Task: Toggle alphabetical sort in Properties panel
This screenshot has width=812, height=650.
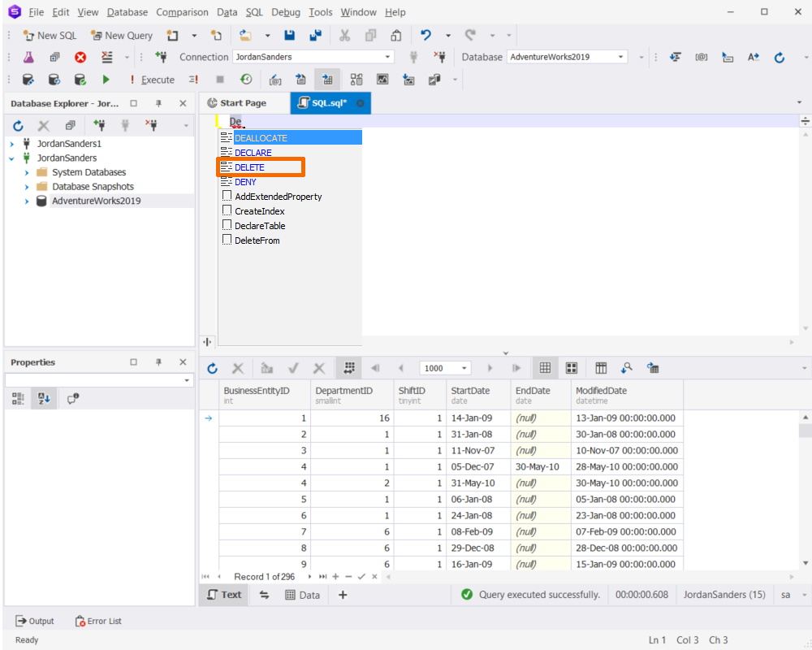Action: [44, 399]
